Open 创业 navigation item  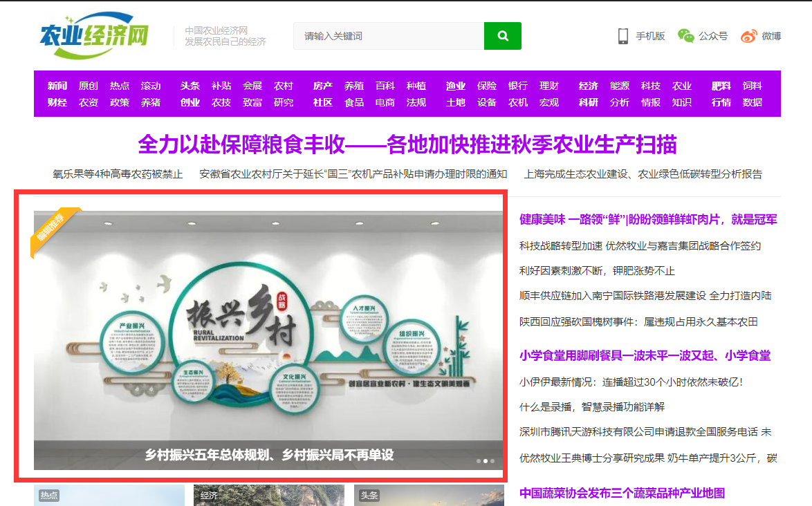point(190,102)
